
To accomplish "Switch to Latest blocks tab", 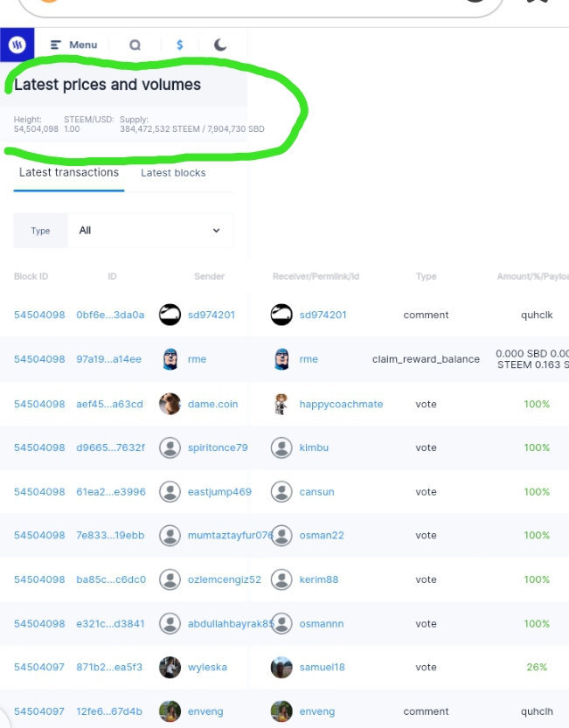I will tap(173, 173).
